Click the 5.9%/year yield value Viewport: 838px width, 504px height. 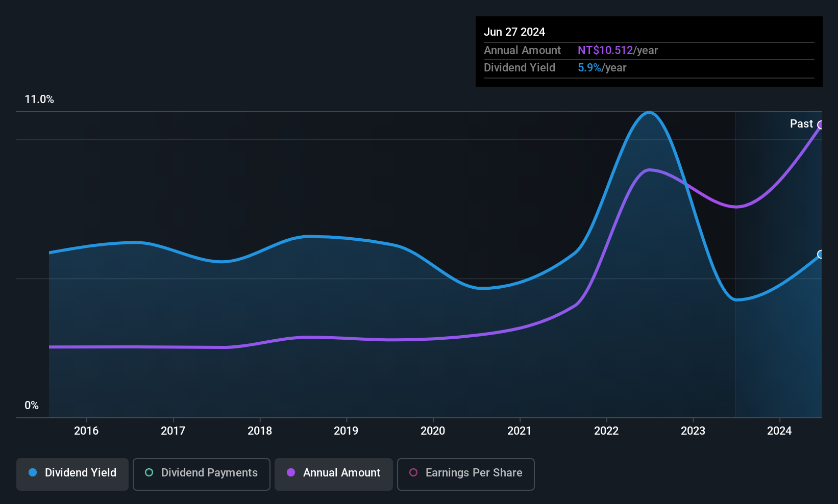602,68
